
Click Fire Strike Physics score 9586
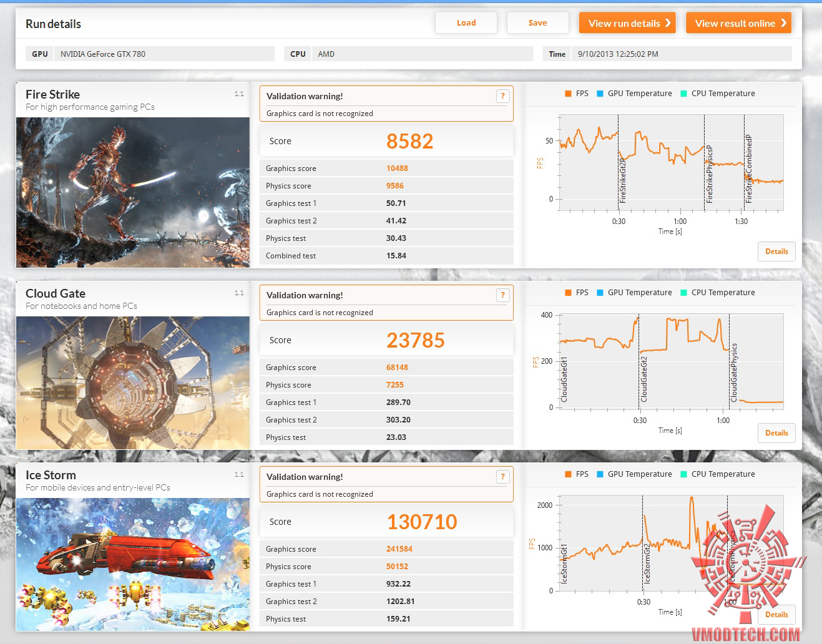click(x=395, y=186)
